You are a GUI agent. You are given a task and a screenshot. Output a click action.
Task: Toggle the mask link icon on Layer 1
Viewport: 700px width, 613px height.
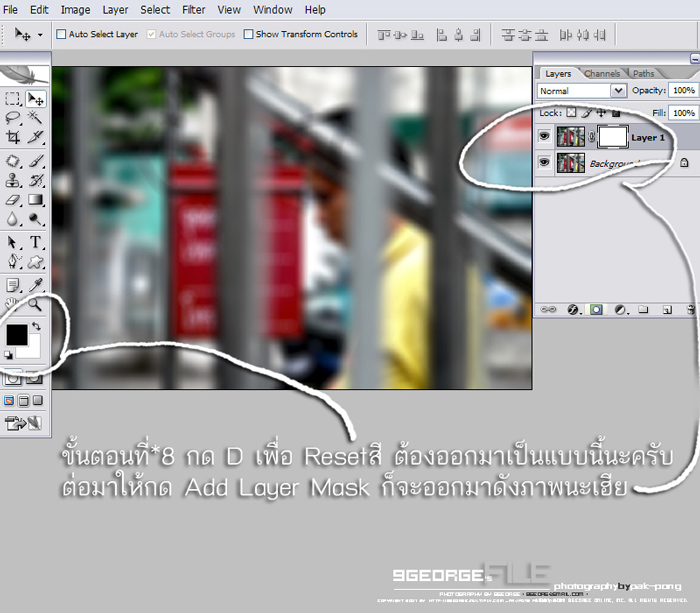tap(592, 137)
